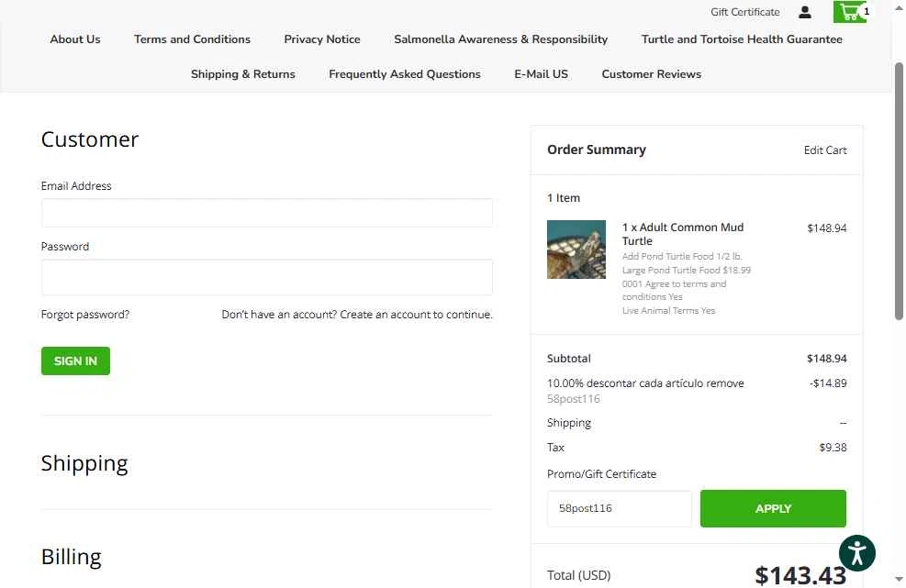The width and height of the screenshot is (906, 588).
Task: Click the APPLY promo button
Action: (773, 508)
